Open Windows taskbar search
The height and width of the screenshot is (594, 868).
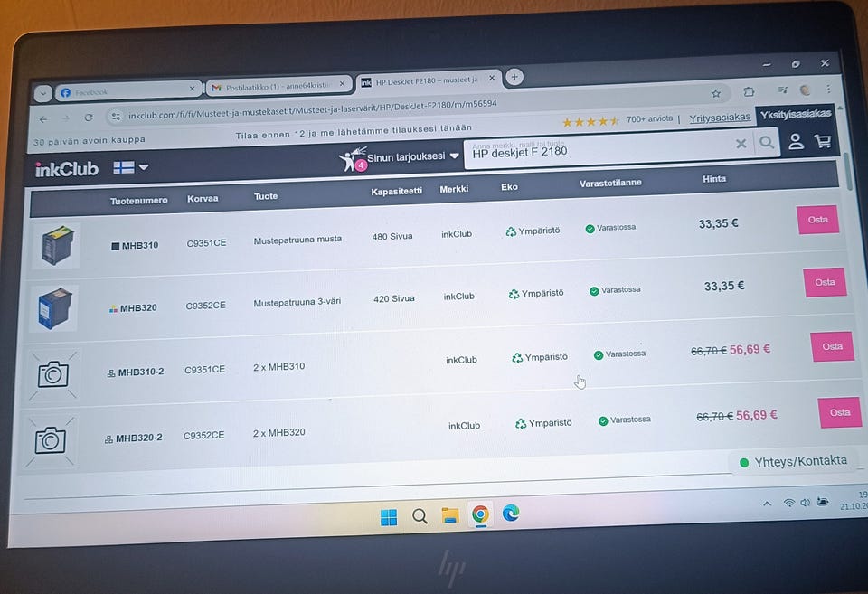point(420,516)
